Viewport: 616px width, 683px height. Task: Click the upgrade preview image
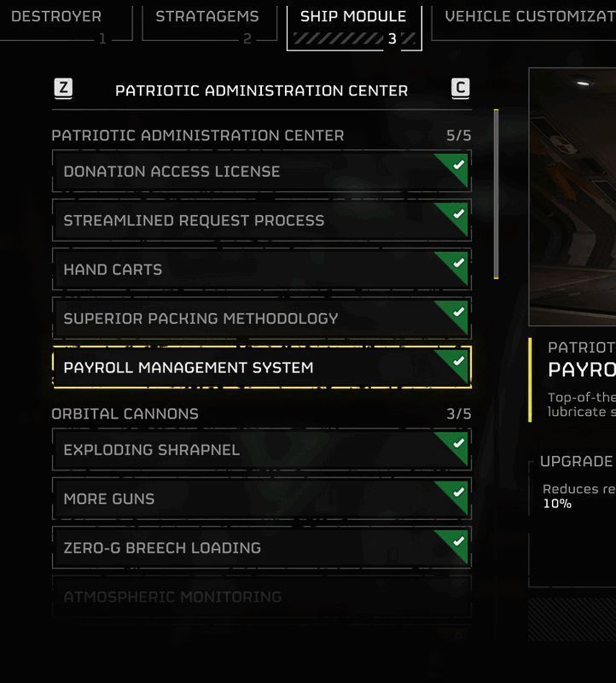[x=572, y=196]
